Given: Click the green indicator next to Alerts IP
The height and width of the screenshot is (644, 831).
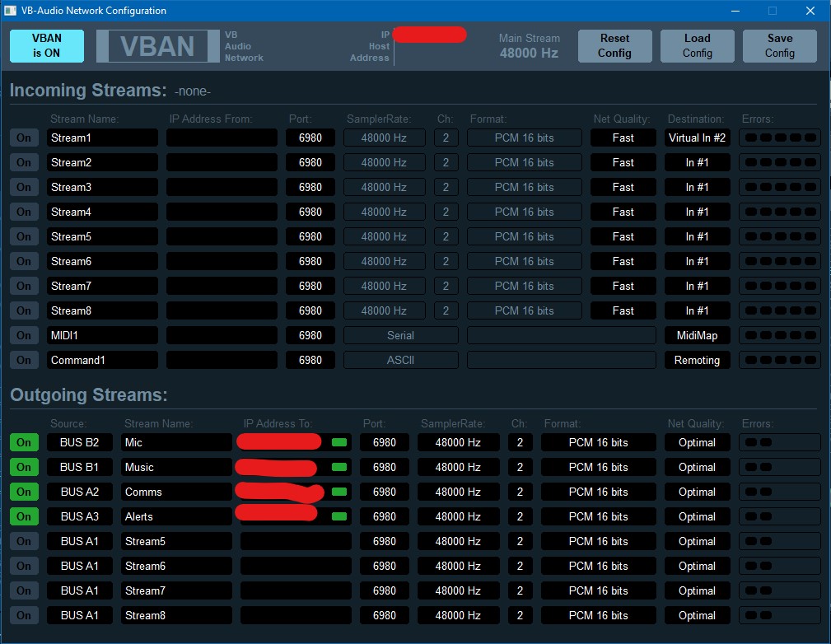Looking at the screenshot, I should click(x=338, y=516).
